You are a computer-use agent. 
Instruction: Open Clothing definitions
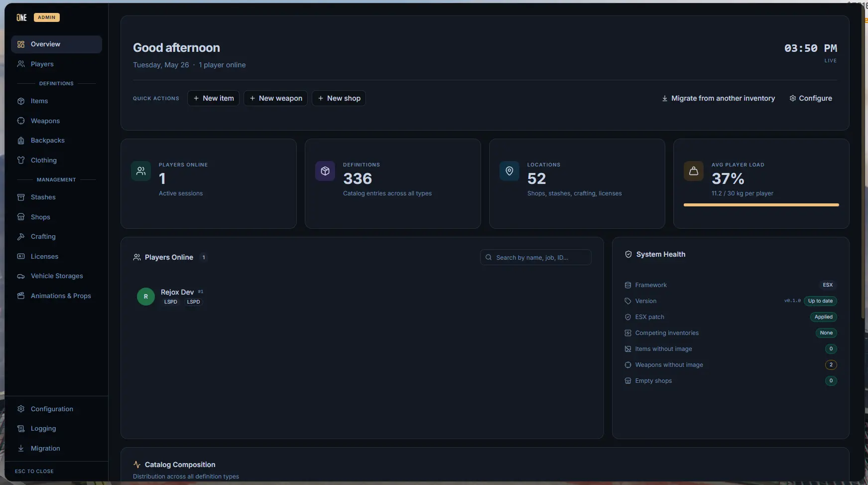[56, 160]
